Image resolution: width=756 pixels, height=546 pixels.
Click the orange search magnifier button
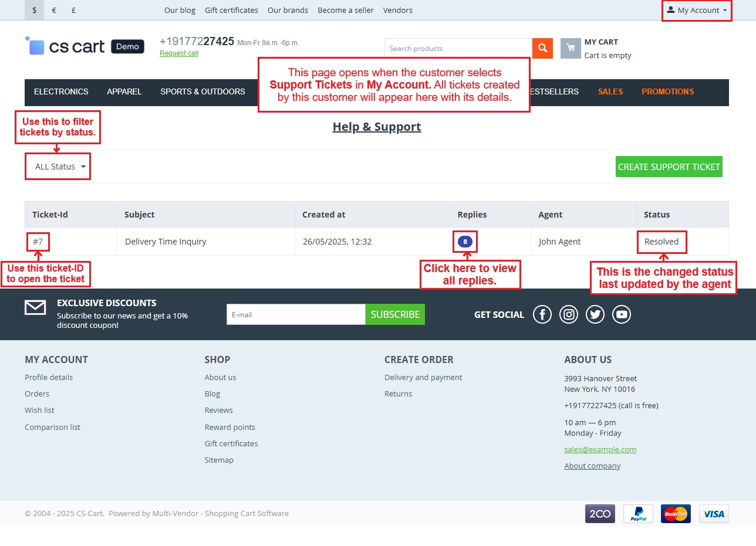(x=542, y=49)
